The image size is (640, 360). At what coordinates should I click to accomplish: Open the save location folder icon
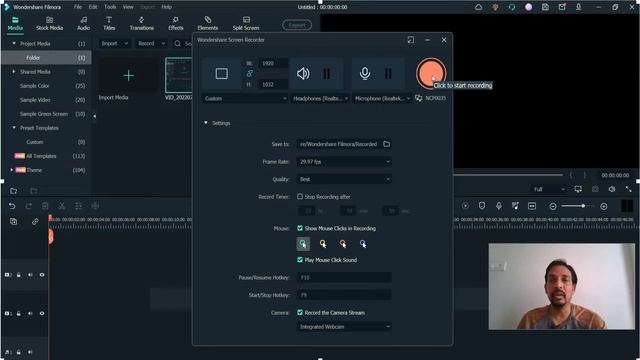click(387, 144)
